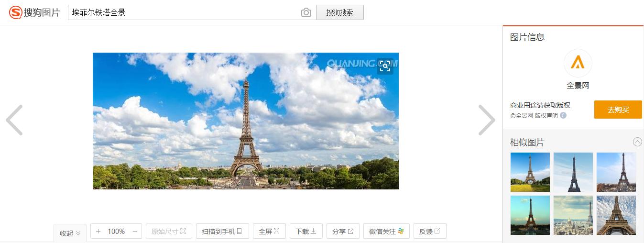Go to the next image arrow
The width and height of the screenshot is (644, 243).
tap(487, 120)
